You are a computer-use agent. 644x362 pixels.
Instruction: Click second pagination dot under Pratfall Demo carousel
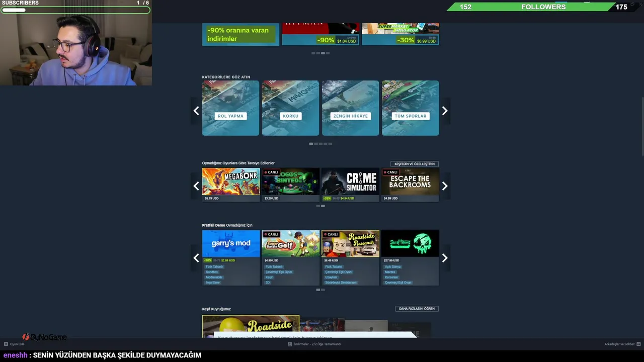323,290
